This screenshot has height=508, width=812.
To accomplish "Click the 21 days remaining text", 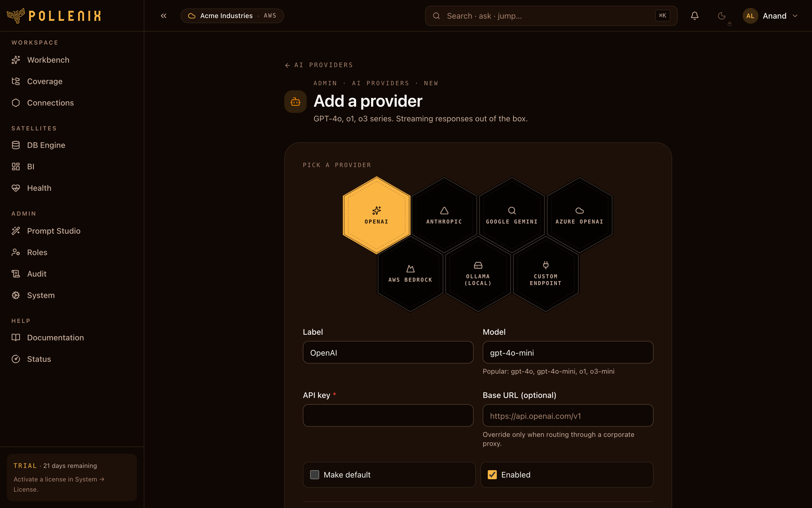I will coord(70,466).
